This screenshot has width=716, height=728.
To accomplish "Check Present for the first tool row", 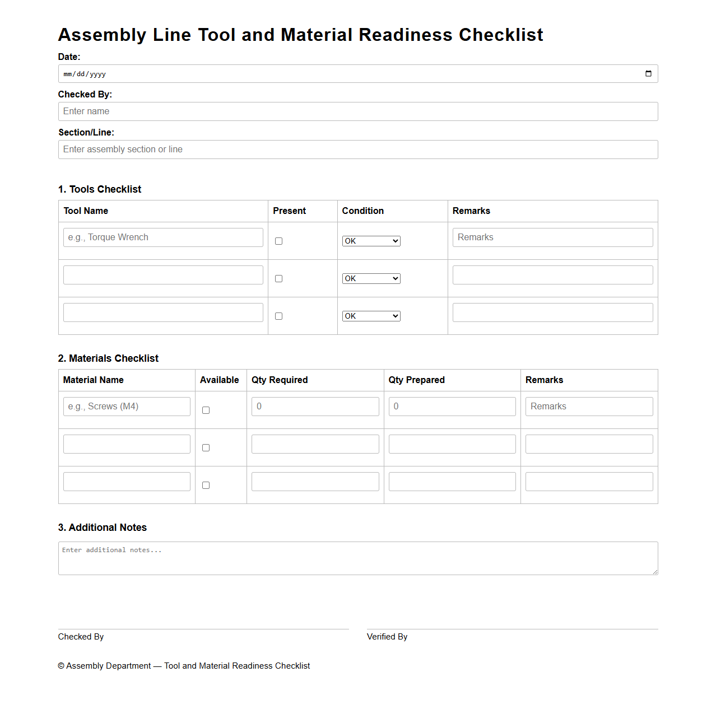I will click(278, 241).
